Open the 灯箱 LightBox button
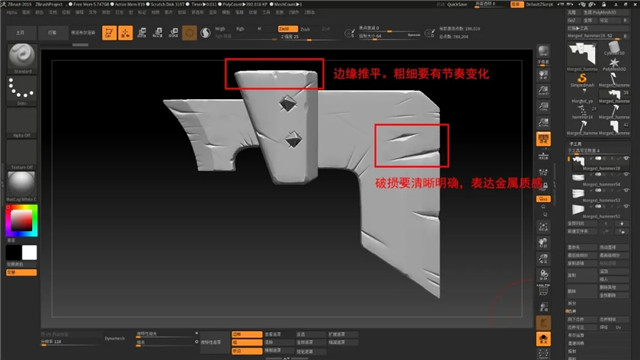Screen dimensions: 640x360 click(x=52, y=33)
